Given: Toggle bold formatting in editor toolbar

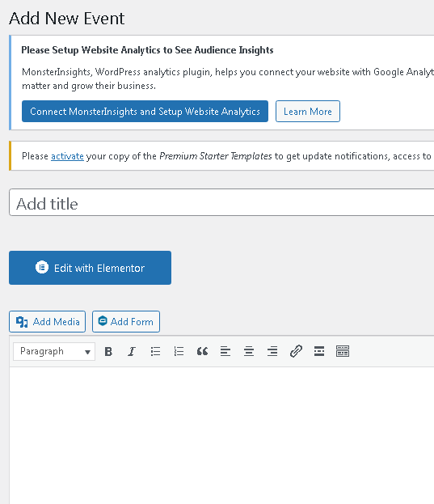Looking at the screenshot, I should [108, 351].
